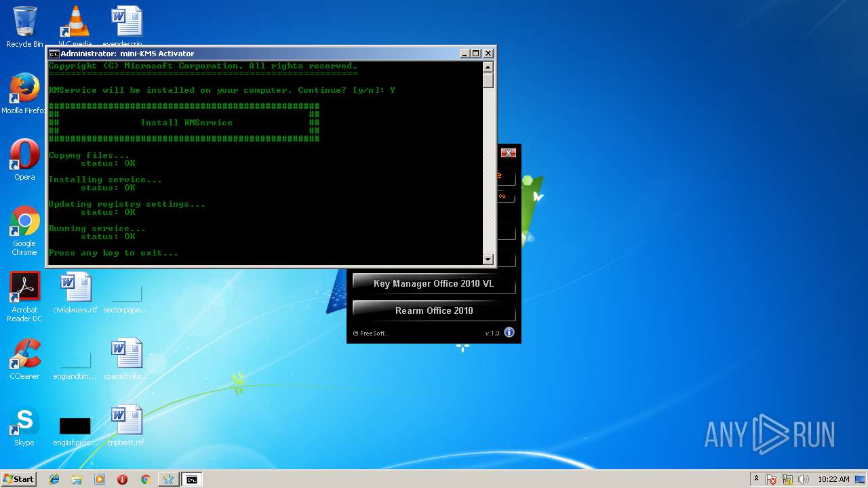Click the 'Press any key to exit...' text
868x488 pixels.
click(x=113, y=253)
